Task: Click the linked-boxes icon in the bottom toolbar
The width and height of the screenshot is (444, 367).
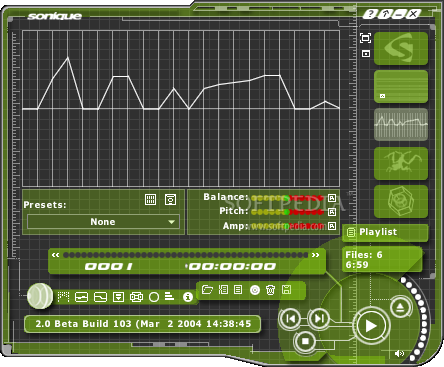Action: 136,297
